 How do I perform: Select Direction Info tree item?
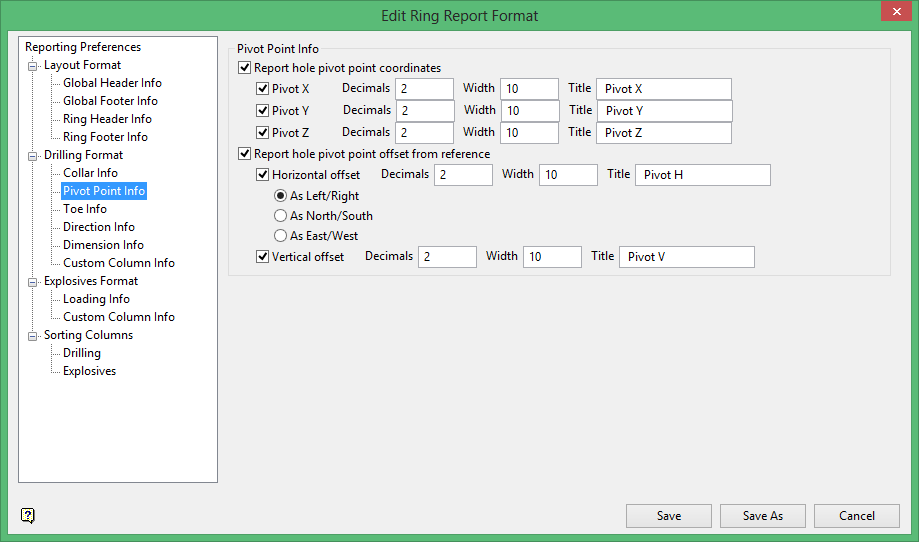[98, 227]
